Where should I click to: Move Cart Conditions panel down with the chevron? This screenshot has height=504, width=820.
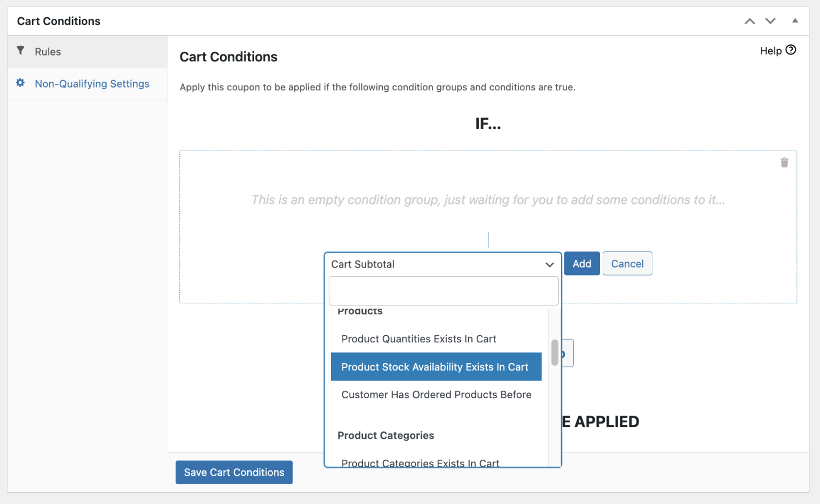coord(770,21)
